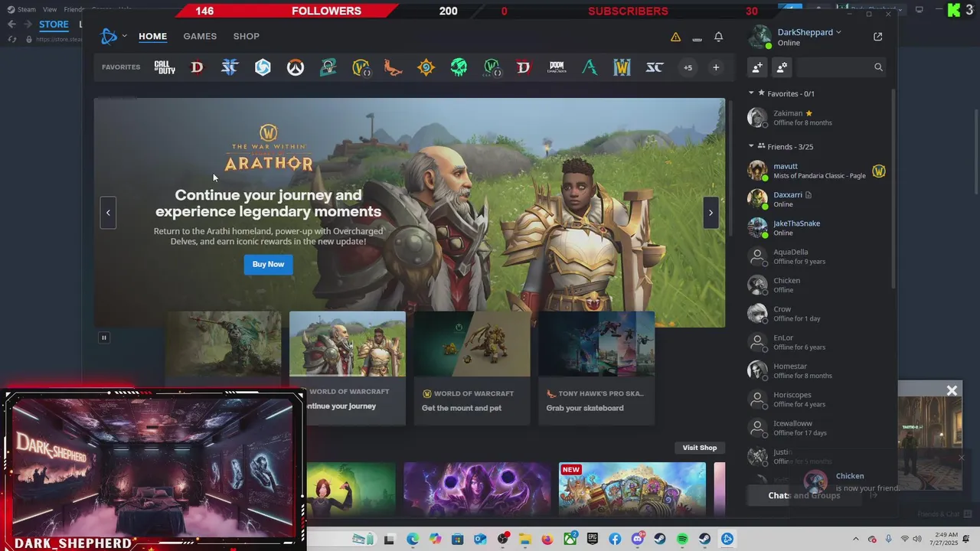
Task: Expand the +5 more favorites button
Action: click(x=688, y=67)
